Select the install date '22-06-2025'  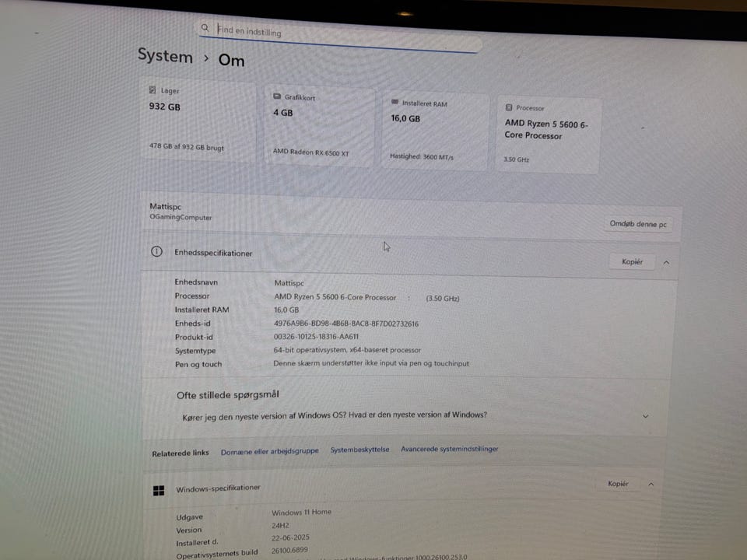click(290, 537)
